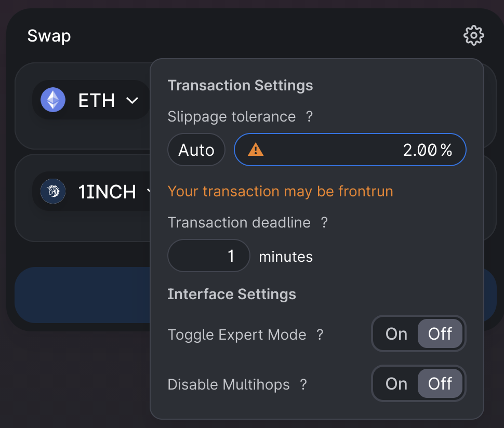Expand the ETH token dropdown chevron
Image resolution: width=504 pixels, height=428 pixels.
tap(132, 100)
